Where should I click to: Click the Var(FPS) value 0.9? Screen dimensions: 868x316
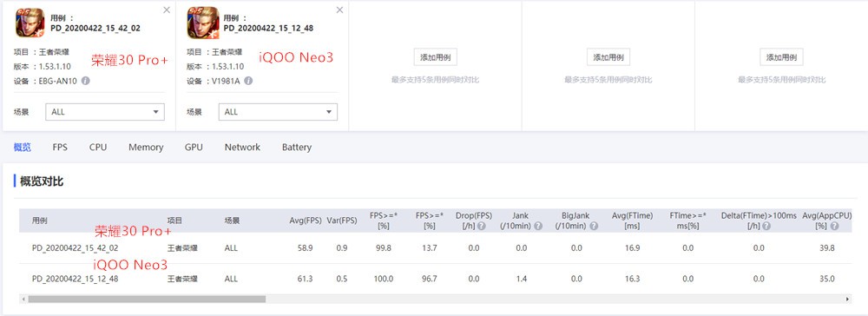tap(342, 248)
